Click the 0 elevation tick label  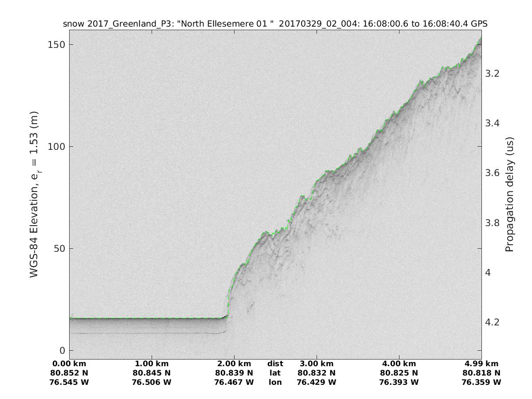pos(62,350)
